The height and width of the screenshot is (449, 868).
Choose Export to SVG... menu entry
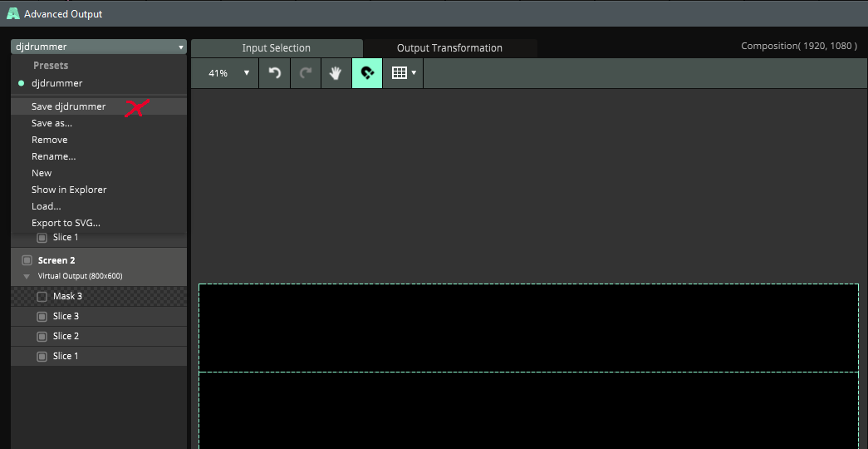pos(66,223)
